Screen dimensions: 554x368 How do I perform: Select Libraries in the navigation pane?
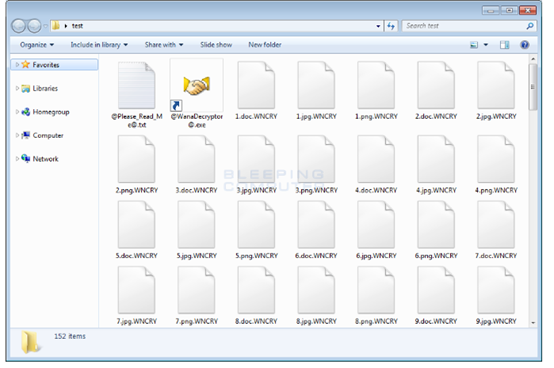[x=45, y=88]
